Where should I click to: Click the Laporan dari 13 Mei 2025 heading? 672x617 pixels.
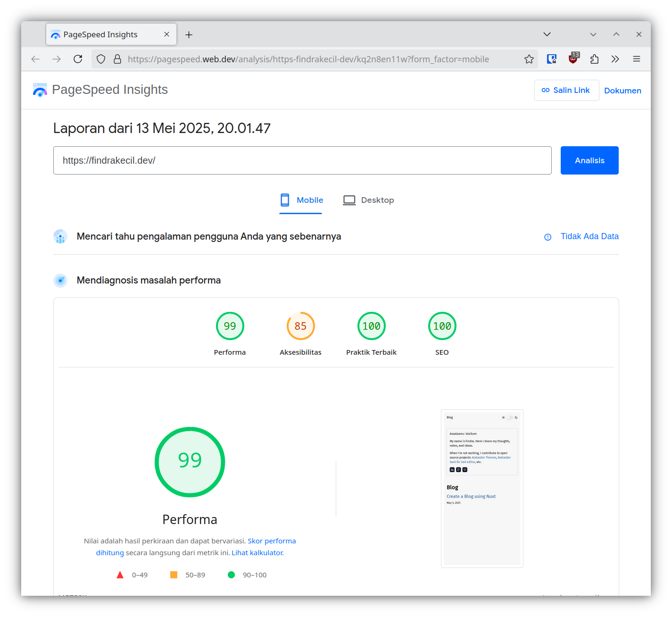point(162,128)
